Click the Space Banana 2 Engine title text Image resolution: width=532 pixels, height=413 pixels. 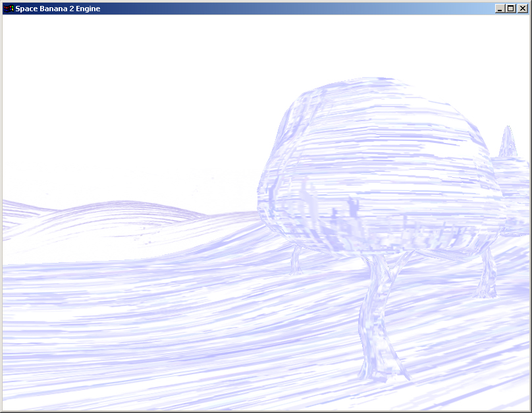(x=58, y=9)
